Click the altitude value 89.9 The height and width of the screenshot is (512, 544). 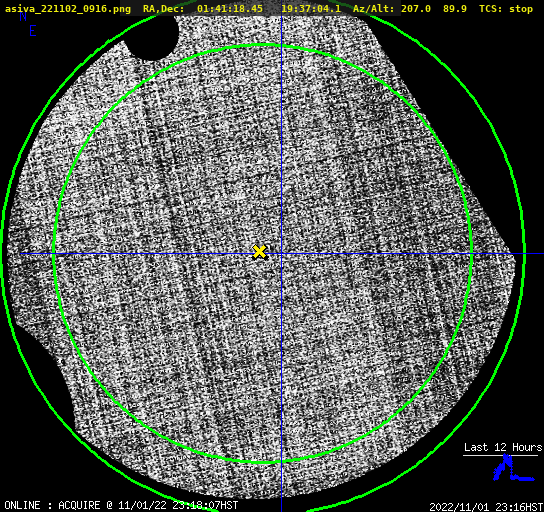click(454, 8)
